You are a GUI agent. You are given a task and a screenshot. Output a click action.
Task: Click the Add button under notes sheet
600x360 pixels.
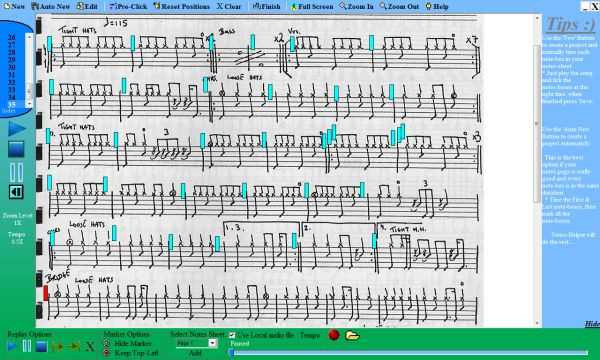point(195,353)
